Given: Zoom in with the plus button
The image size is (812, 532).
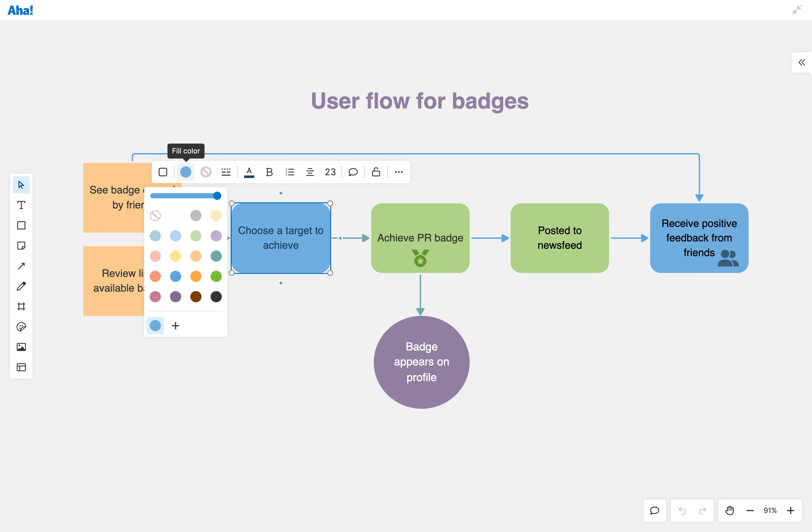Looking at the screenshot, I should point(790,510).
